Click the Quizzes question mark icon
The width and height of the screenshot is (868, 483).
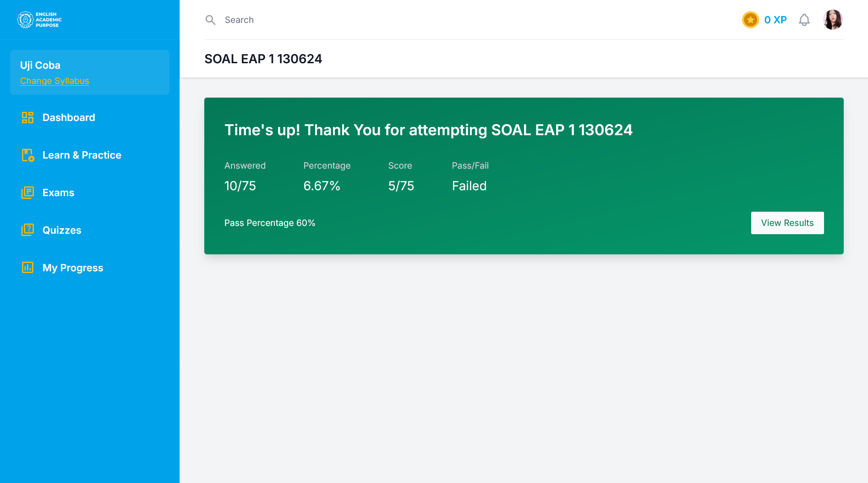27,231
